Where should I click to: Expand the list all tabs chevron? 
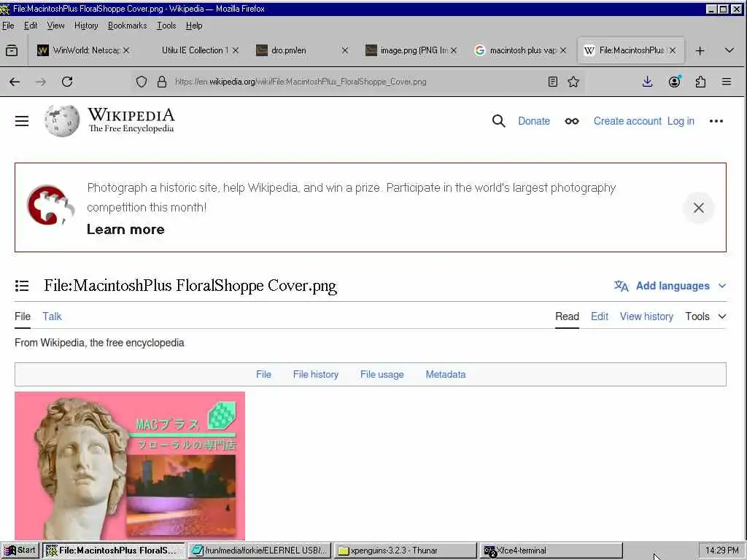(729, 50)
